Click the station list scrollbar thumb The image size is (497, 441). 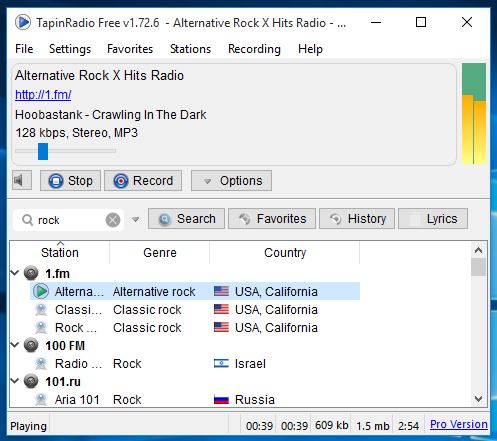pos(479,267)
